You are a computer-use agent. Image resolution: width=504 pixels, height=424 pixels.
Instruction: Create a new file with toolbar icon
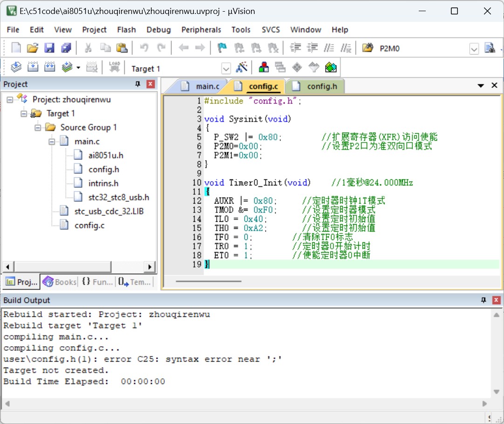pyautogui.click(x=16, y=48)
